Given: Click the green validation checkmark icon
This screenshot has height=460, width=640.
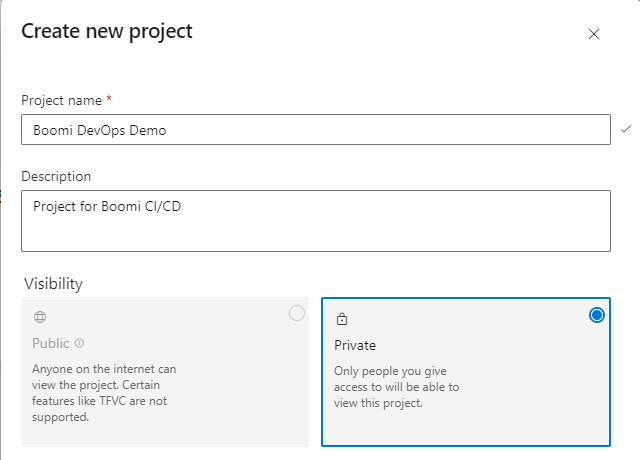Looking at the screenshot, I should point(626,129).
